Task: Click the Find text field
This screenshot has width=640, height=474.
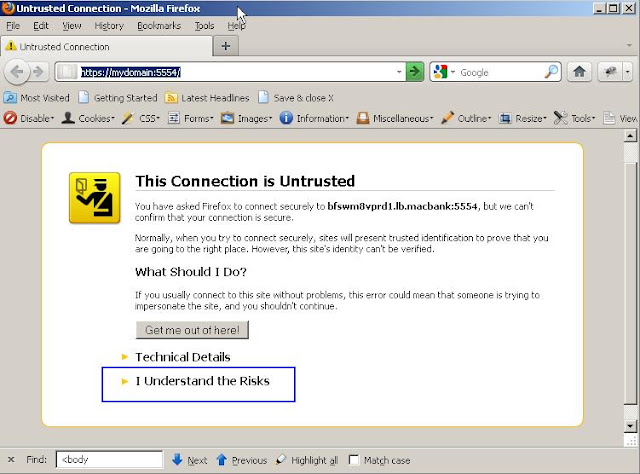Action: [x=109, y=460]
